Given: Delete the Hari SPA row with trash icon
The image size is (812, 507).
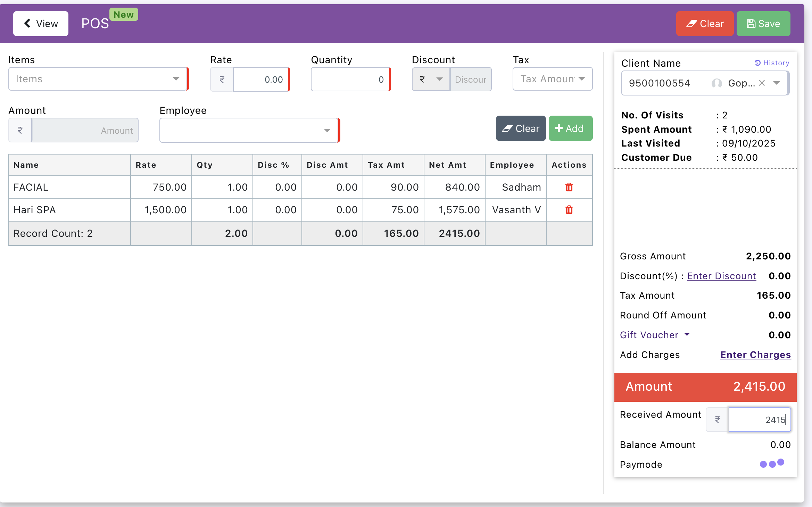Looking at the screenshot, I should pos(569,210).
